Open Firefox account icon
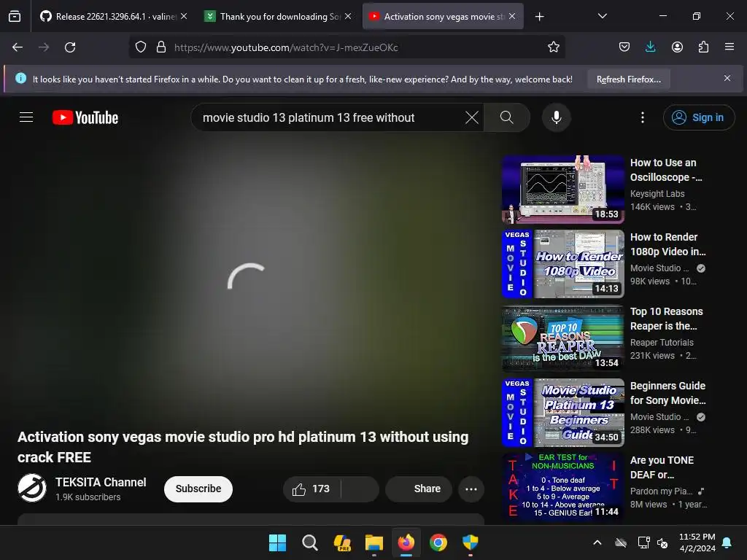The width and height of the screenshot is (747, 560). pyautogui.click(x=677, y=47)
